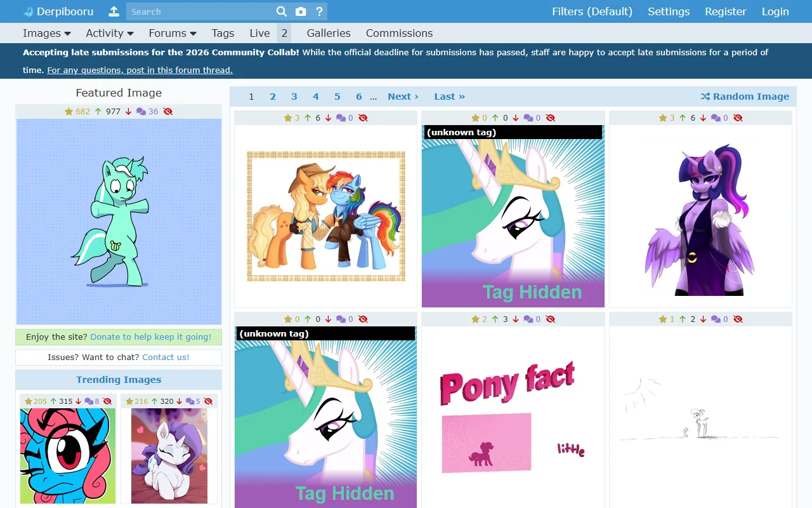
Task: Hide the top Princess Celestia image
Action: [550, 117]
